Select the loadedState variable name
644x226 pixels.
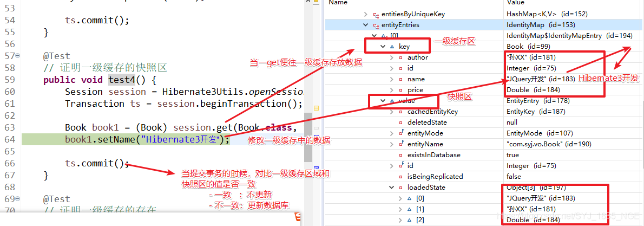426,188
